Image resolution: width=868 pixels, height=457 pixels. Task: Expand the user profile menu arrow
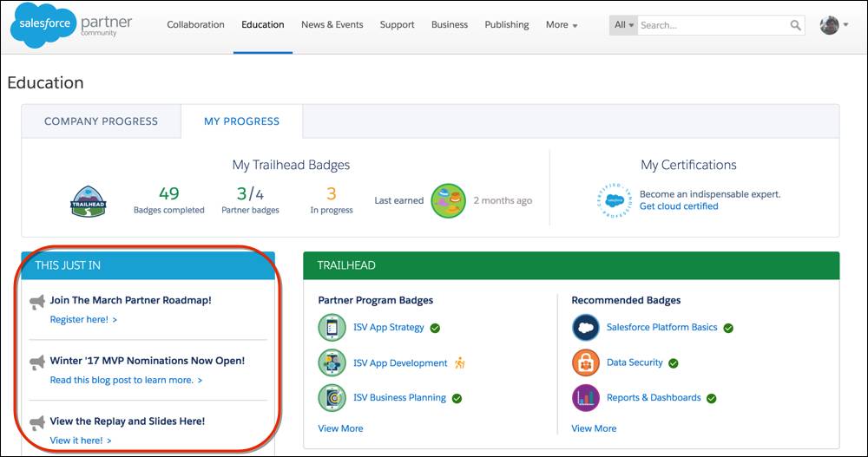point(845,25)
